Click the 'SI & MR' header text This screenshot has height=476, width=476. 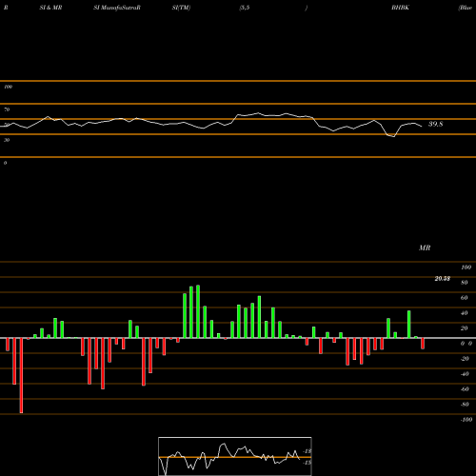click(x=50, y=8)
